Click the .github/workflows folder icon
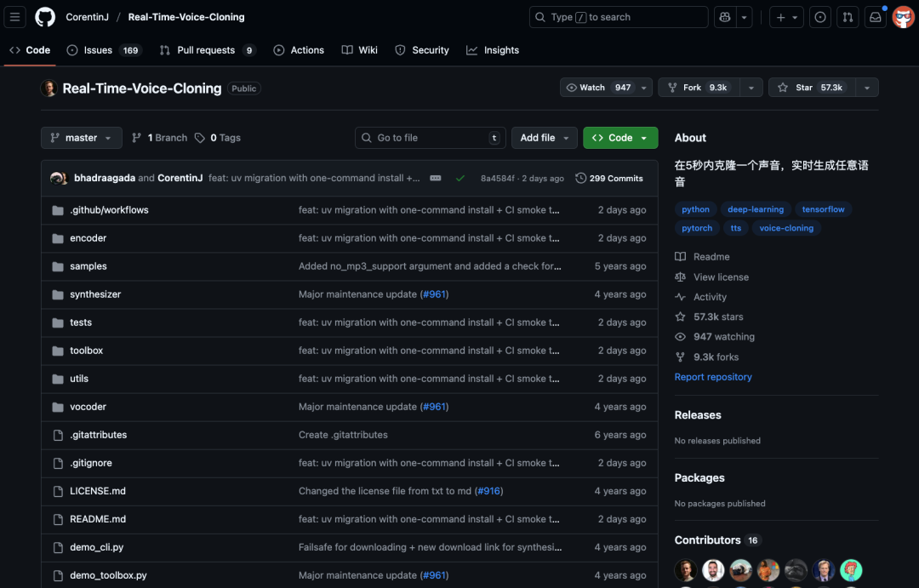 (x=58, y=210)
